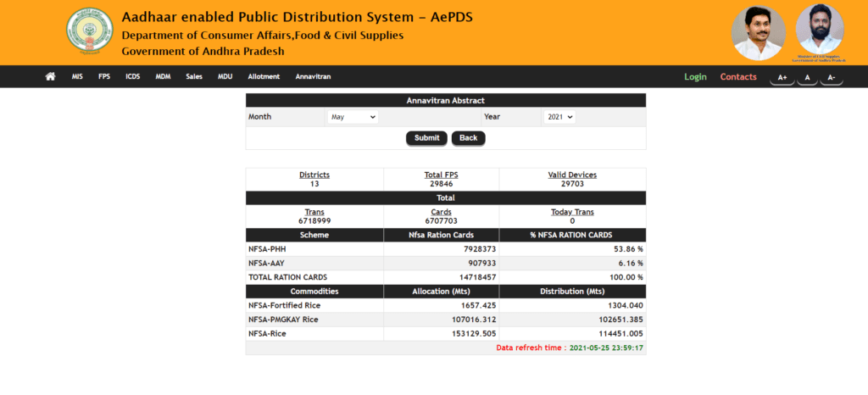
Task: Reset font size with A button
Action: [807, 78]
